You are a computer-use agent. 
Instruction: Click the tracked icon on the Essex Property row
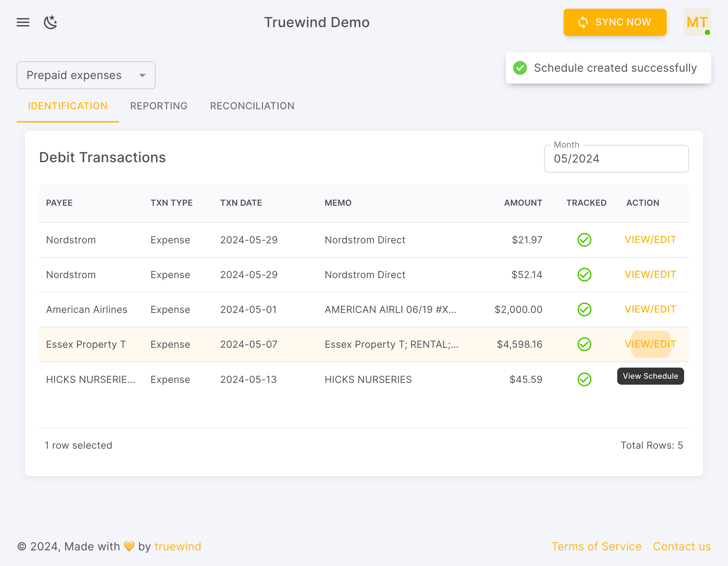584,344
